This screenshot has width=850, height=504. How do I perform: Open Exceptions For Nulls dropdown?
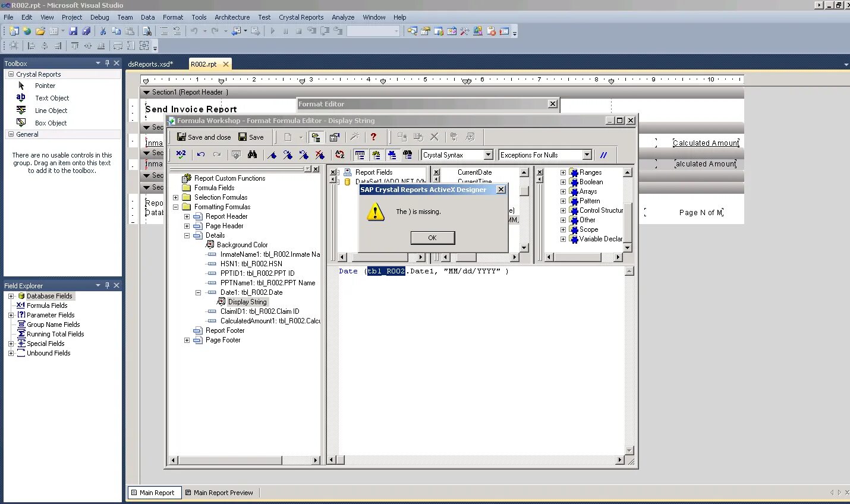pos(587,155)
